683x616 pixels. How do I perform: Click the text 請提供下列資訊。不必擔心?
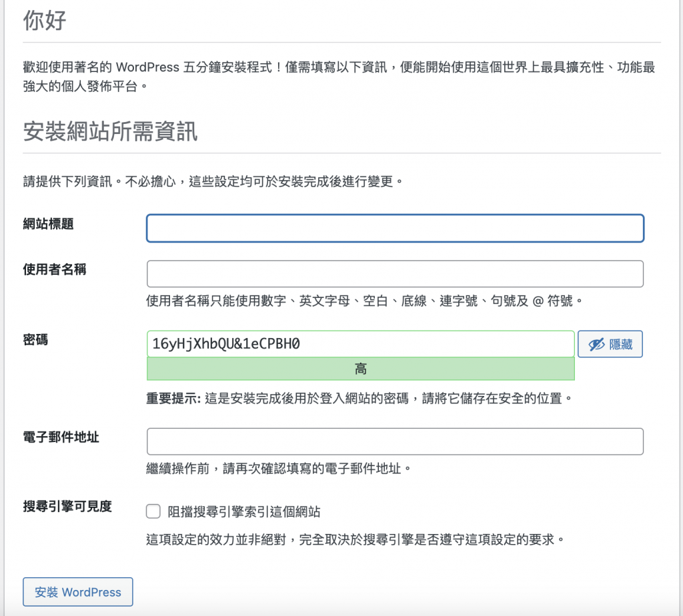pos(214,181)
